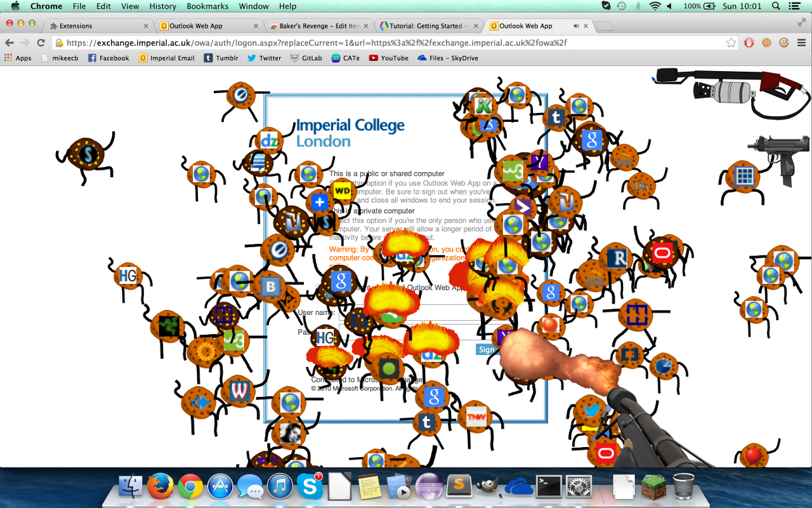Open the Window menu
812x508 pixels.
[254, 6]
